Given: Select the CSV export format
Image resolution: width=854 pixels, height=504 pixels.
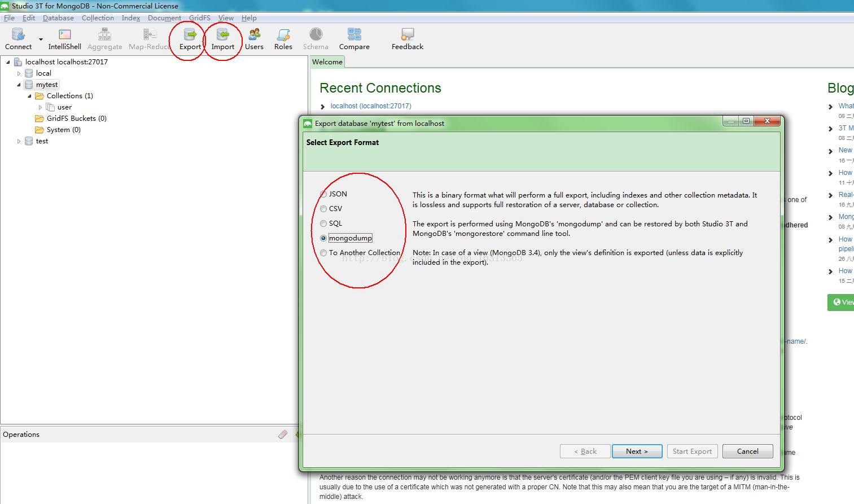Looking at the screenshot, I should tap(323, 209).
